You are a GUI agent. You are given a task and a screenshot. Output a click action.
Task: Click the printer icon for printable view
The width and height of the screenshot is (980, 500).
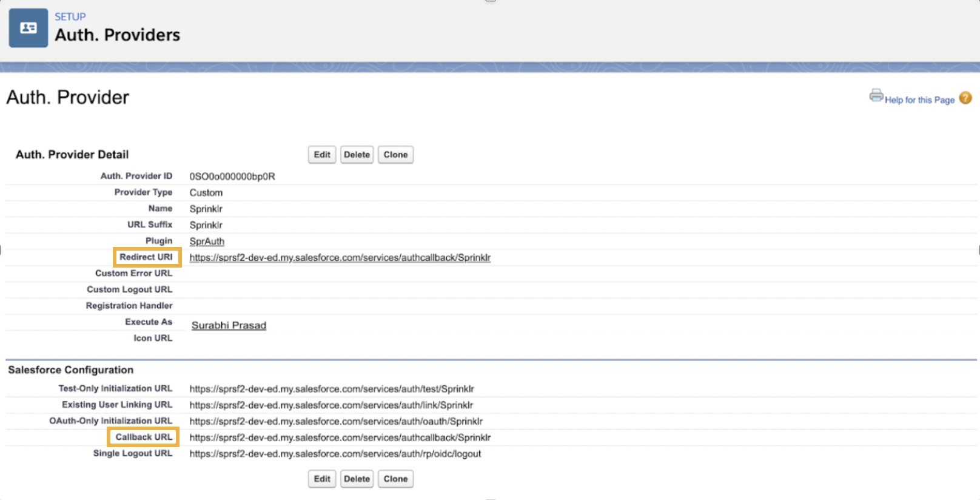[x=876, y=95]
